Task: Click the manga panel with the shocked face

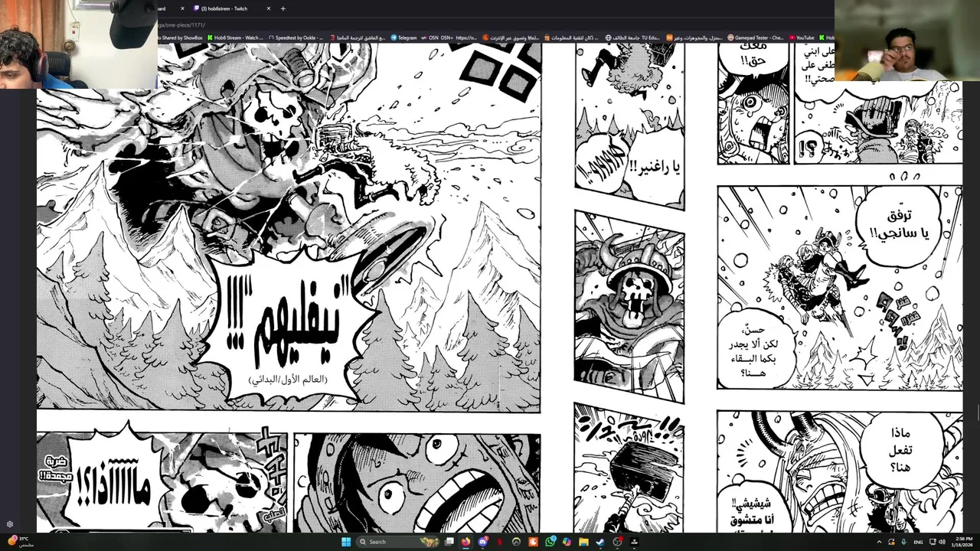Action: coord(417,483)
